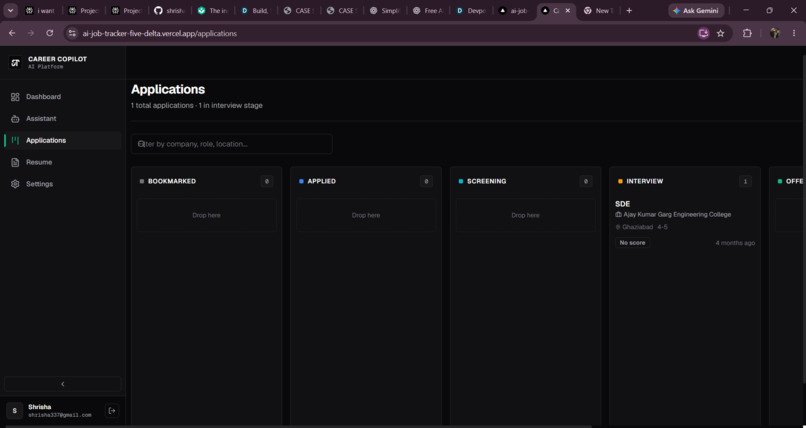Click the browser back arrow
Viewport: 806px width, 428px height.
click(x=12, y=33)
